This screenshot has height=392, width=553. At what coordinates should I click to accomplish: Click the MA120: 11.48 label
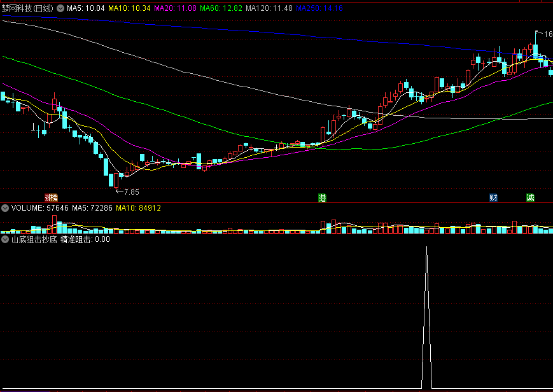pyautogui.click(x=269, y=8)
